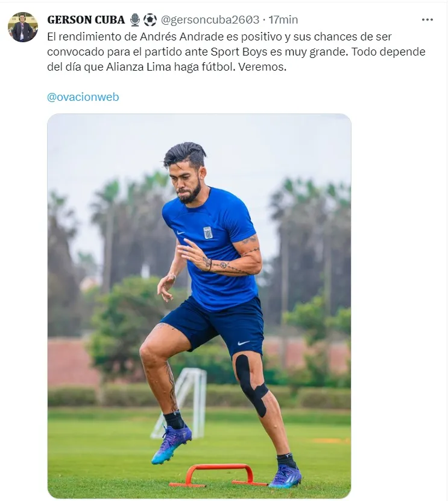Click the Nike swoosh on the shorts

pyautogui.click(x=244, y=343)
